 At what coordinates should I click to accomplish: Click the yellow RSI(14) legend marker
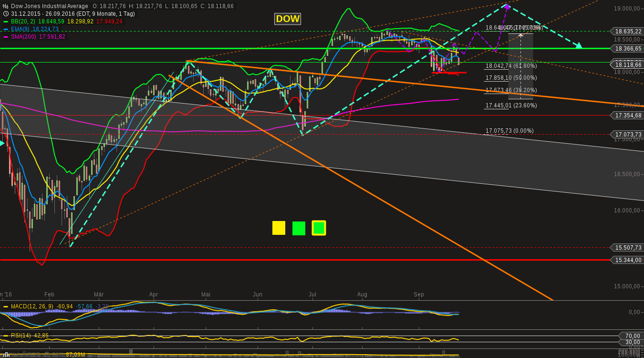click(6, 336)
